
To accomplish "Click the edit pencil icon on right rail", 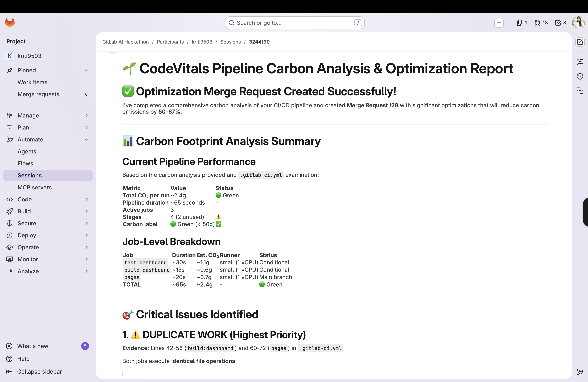I will click(580, 42).
